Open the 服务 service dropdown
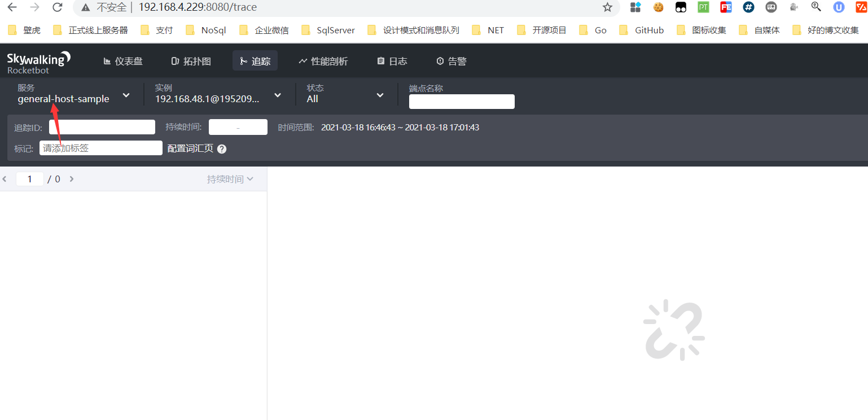This screenshot has width=868, height=420. pos(126,95)
